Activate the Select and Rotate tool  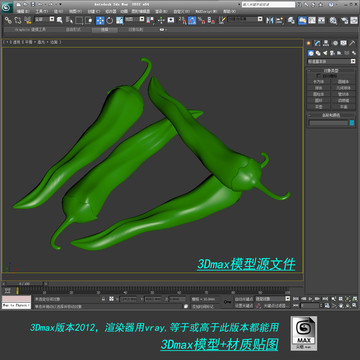109,20
